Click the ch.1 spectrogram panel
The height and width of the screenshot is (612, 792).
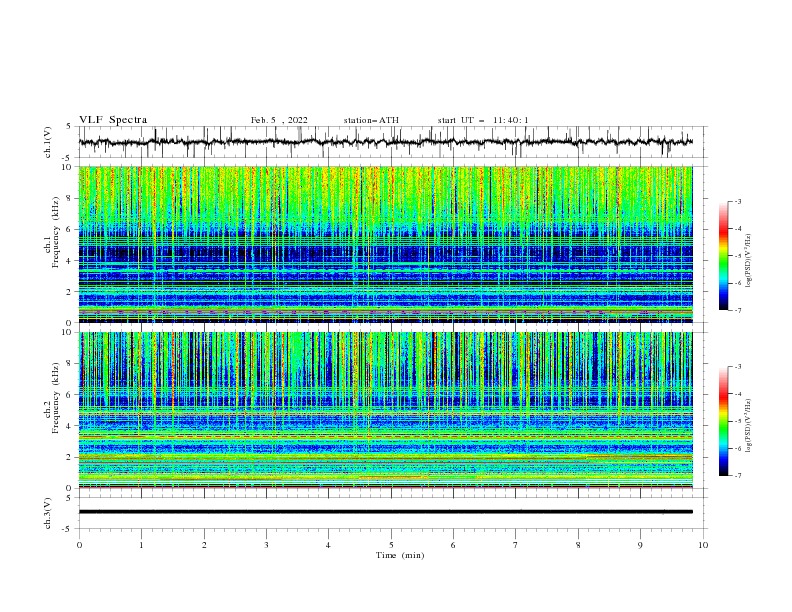click(385, 244)
